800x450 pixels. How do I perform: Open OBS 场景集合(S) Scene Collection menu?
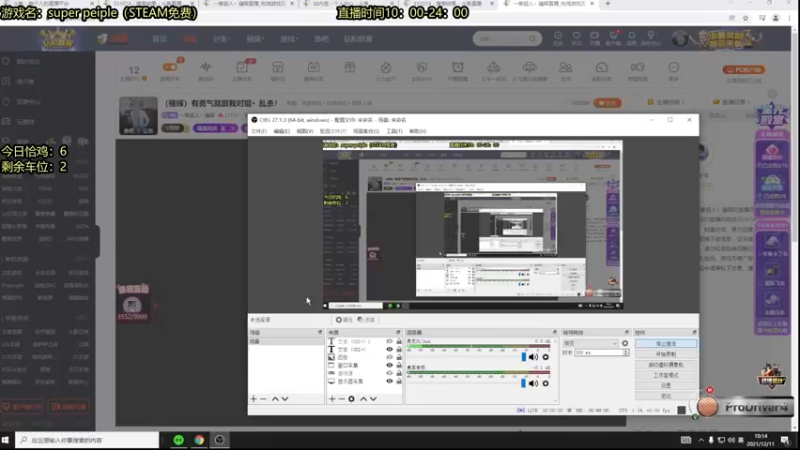[366, 131]
